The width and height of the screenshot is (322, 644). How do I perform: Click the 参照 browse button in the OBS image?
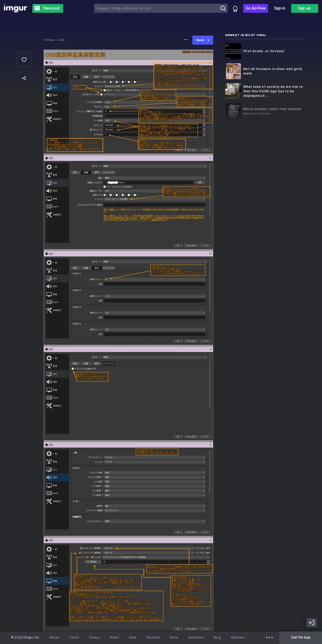(x=200, y=183)
